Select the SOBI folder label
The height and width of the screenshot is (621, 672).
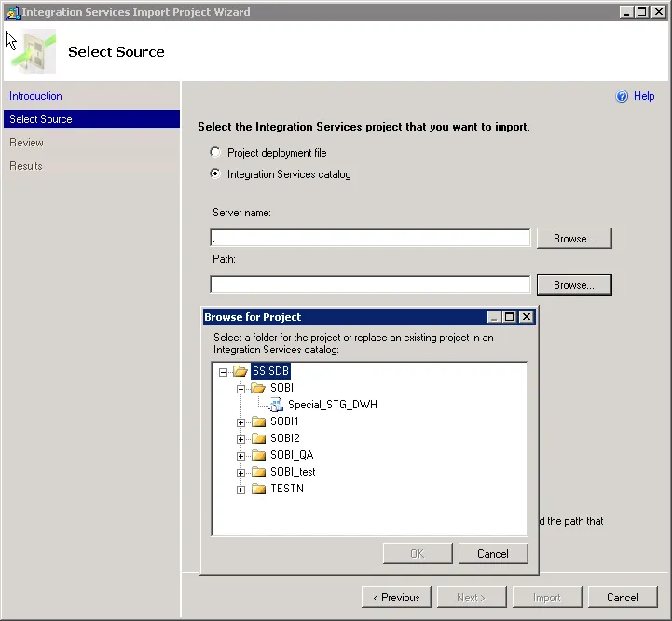tap(281, 388)
